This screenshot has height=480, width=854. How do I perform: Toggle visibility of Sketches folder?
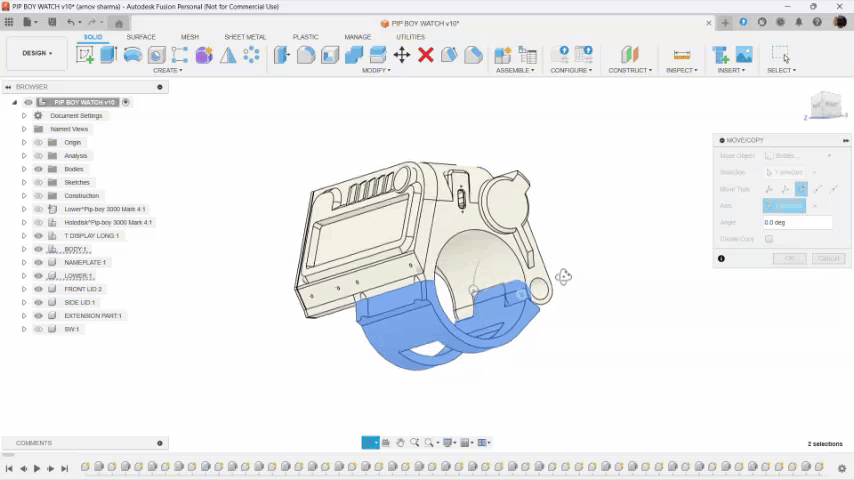pyautogui.click(x=38, y=182)
